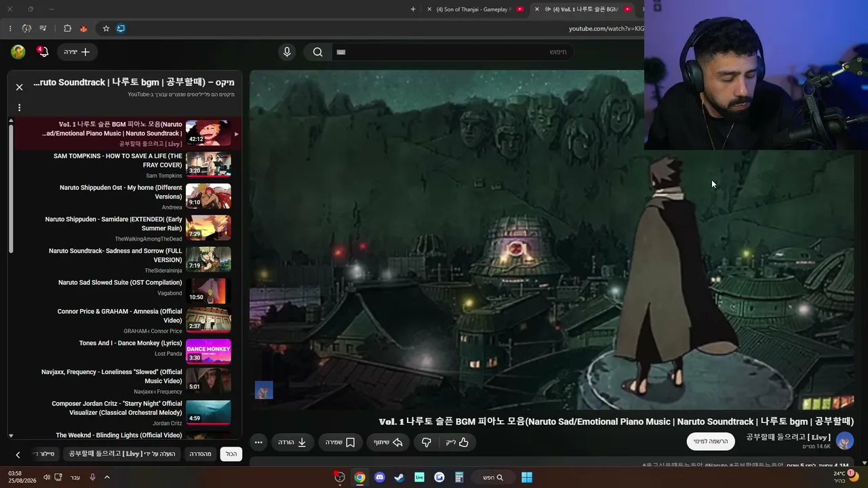868x488 pixels.
Task: Dislike the video with thumbs down
Action: coord(426,442)
